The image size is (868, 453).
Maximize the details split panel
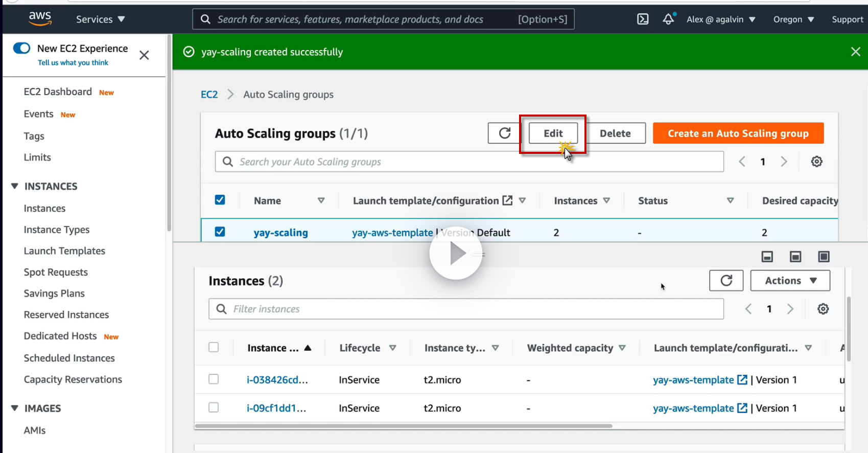824,257
